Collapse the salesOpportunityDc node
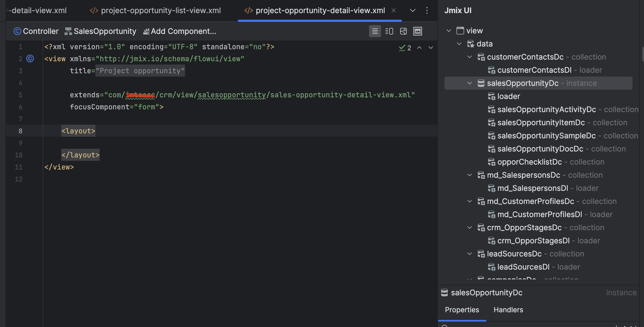 [x=470, y=83]
